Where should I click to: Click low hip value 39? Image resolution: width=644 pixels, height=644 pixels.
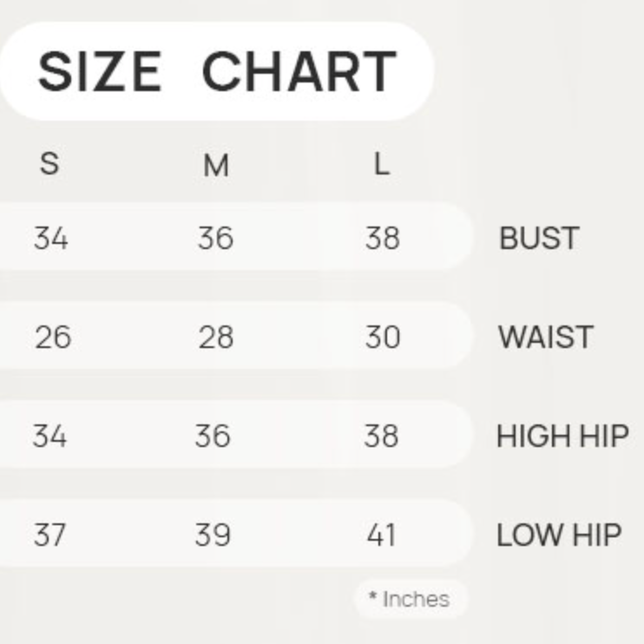point(214,536)
